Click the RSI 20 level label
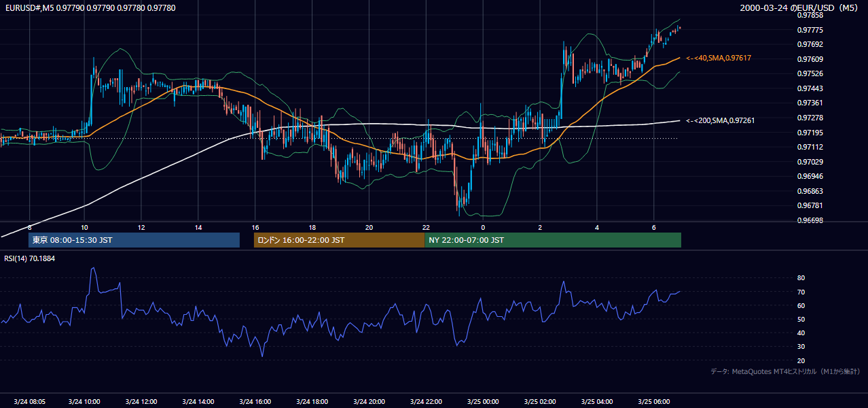The width and height of the screenshot is (868, 408). click(x=801, y=361)
